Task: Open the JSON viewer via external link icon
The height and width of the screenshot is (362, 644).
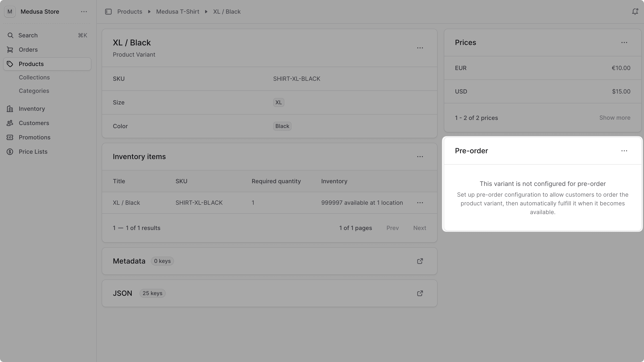Action: 420,293
